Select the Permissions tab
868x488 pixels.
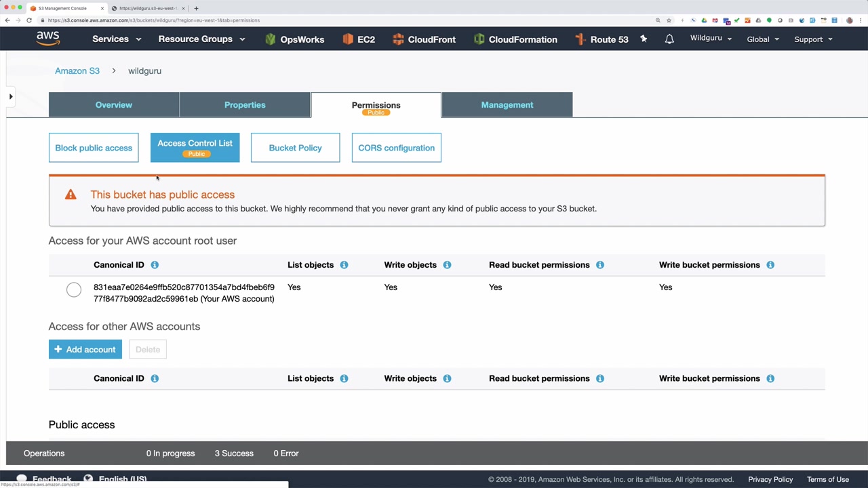coord(376,105)
